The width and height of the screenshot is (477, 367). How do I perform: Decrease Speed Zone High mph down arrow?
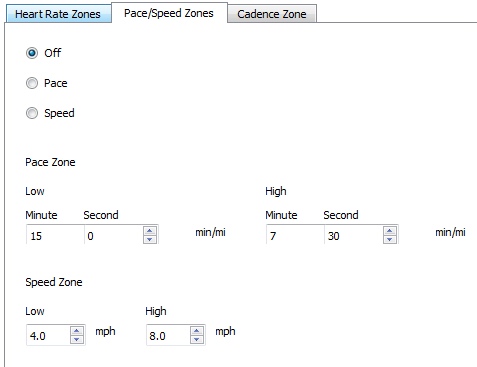(197, 339)
